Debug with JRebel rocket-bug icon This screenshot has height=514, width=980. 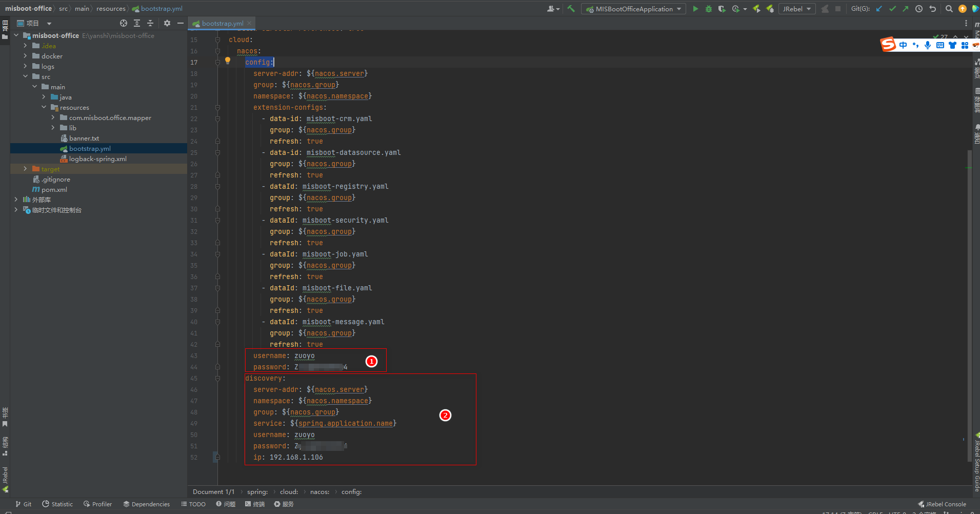[x=770, y=9]
